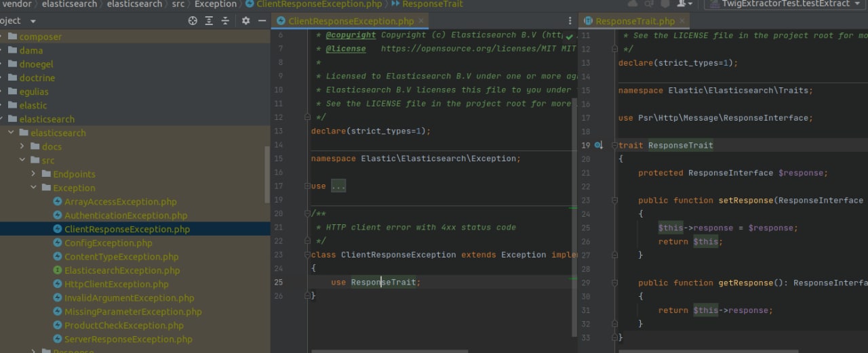Click the Exception breadcrumb
The image size is (868, 353).
click(x=216, y=4)
